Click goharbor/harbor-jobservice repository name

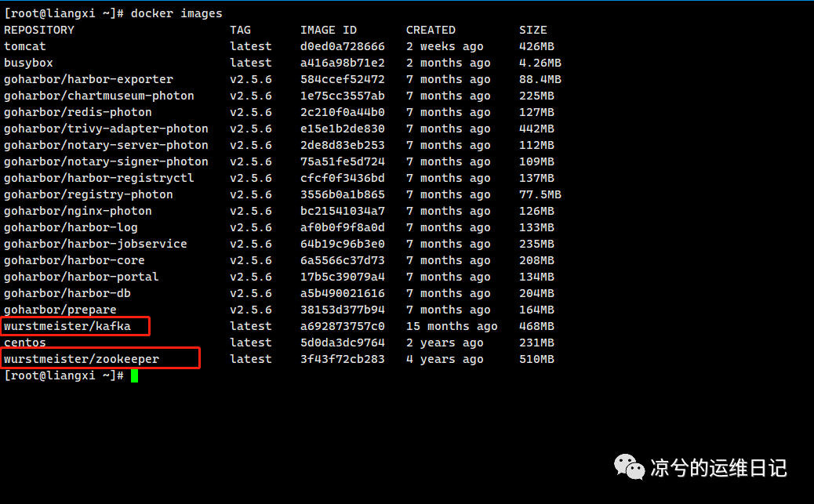(96, 244)
